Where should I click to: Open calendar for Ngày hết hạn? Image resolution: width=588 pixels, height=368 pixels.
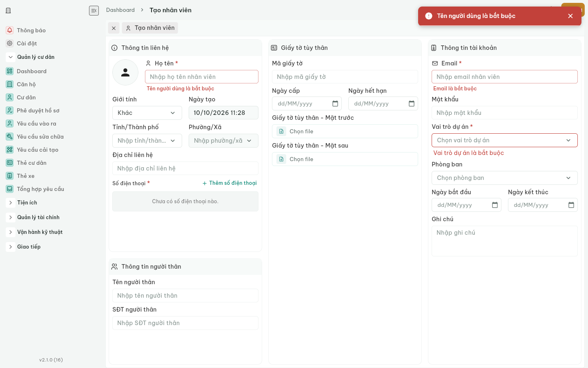click(x=412, y=104)
